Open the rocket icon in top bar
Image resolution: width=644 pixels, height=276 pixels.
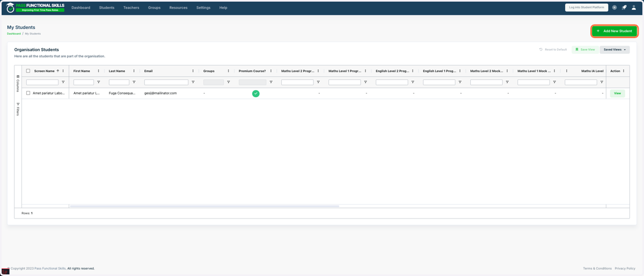(x=624, y=8)
